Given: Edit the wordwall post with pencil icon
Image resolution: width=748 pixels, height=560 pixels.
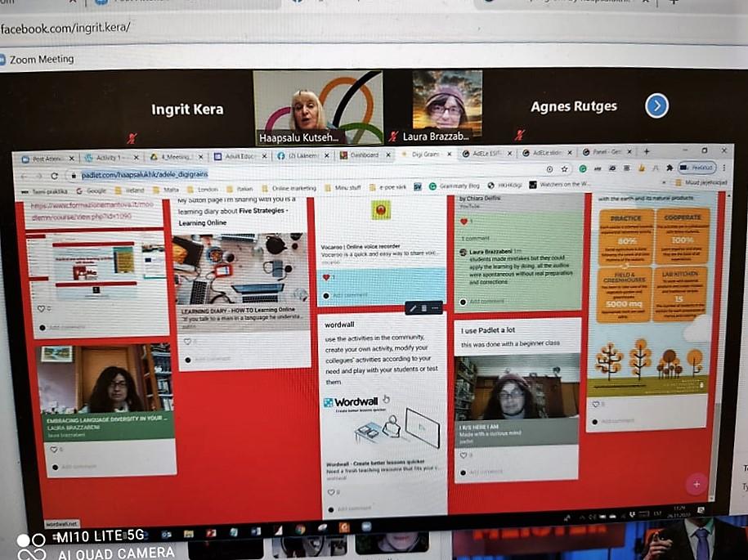Looking at the screenshot, I should [x=413, y=309].
